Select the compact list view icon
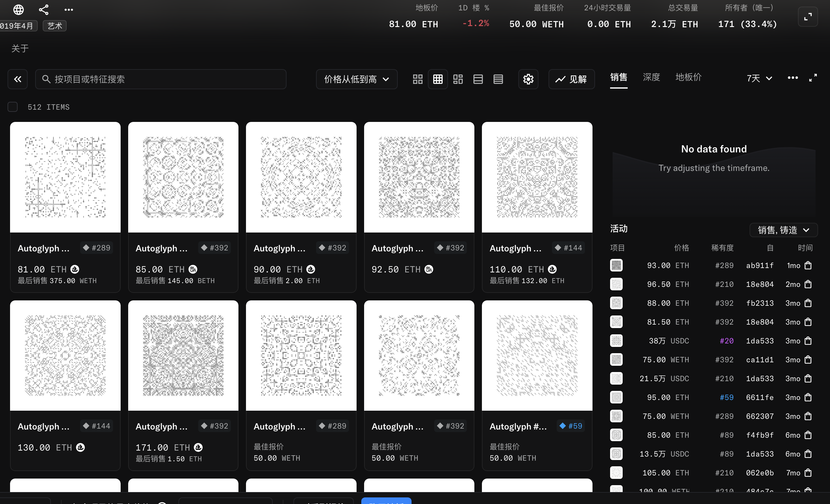The image size is (830, 504). point(498,79)
